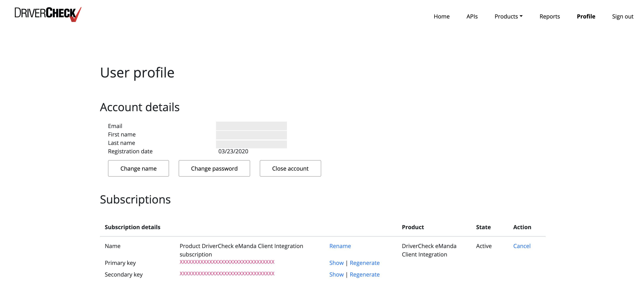This screenshot has height=295, width=644.
Task: Click the DriverCheck logo
Action: click(48, 14)
